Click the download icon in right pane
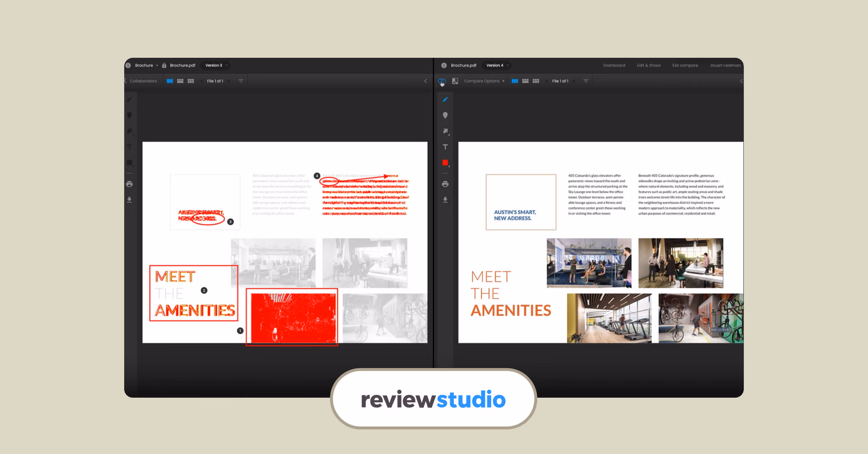868x454 pixels. (445, 200)
